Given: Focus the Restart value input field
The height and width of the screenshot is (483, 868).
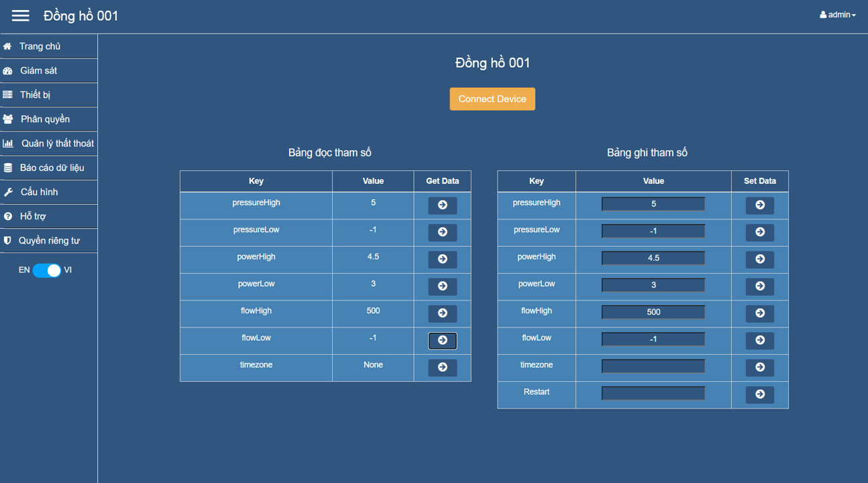Looking at the screenshot, I should (653, 393).
